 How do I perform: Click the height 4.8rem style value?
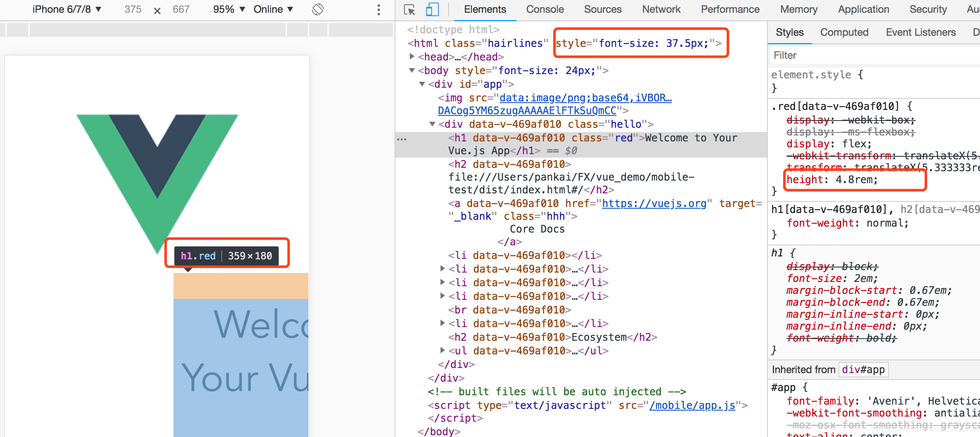pyautogui.click(x=856, y=180)
